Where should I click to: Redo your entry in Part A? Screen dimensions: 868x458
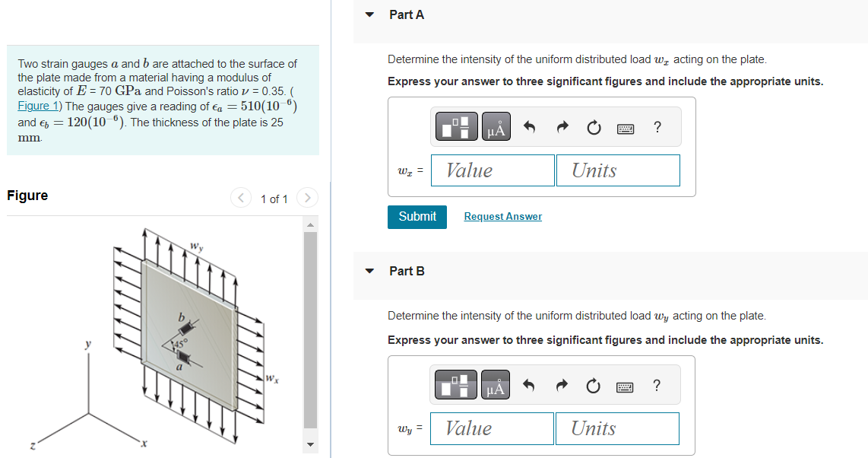[562, 126]
